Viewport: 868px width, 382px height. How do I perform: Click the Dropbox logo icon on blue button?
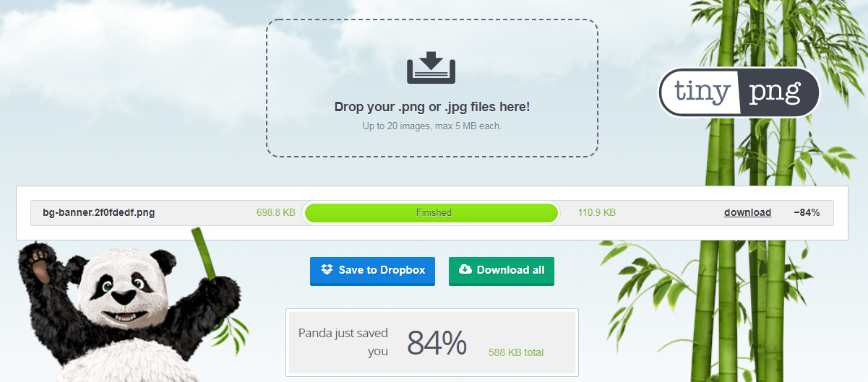click(327, 270)
